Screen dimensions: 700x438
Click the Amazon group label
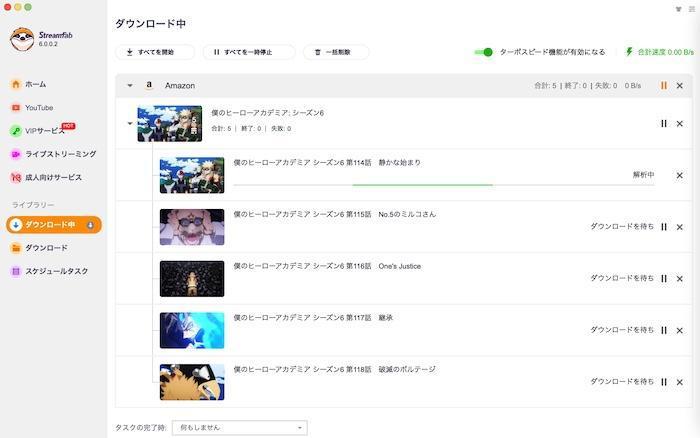180,85
